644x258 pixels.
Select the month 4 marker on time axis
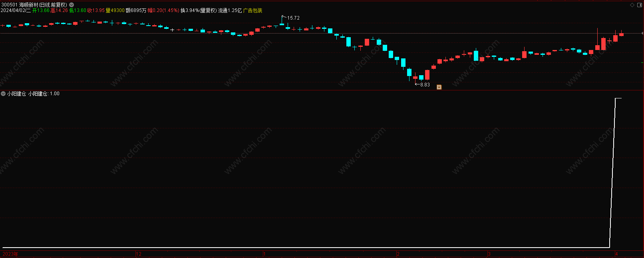pyautogui.click(x=617, y=254)
